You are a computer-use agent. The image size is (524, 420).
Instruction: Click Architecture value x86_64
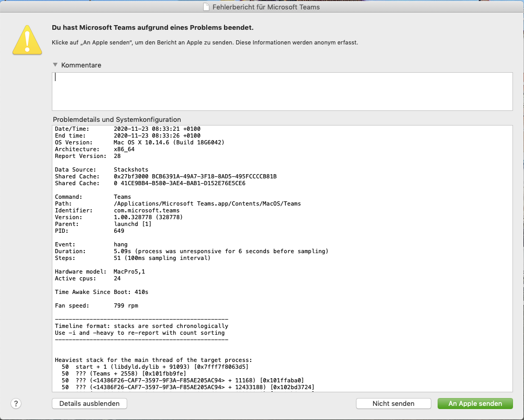[x=124, y=149]
